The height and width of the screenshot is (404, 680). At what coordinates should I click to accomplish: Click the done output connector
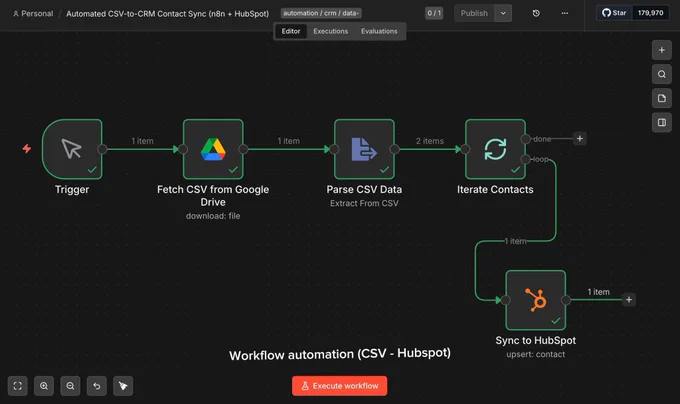pyautogui.click(x=526, y=139)
